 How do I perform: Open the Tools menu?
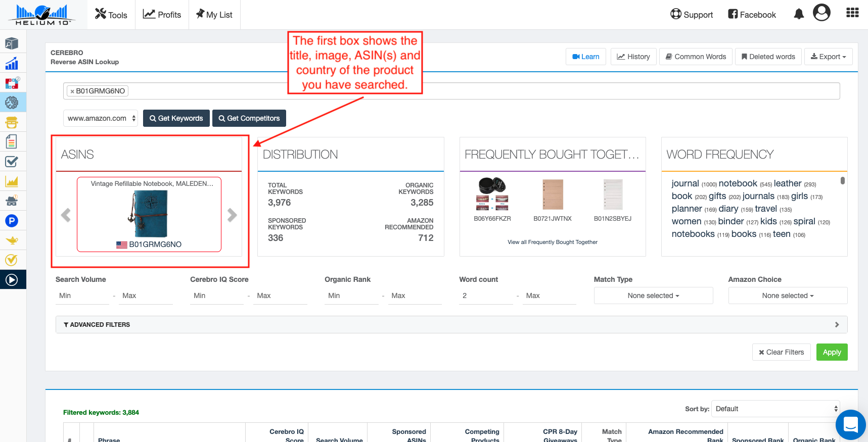click(x=111, y=15)
